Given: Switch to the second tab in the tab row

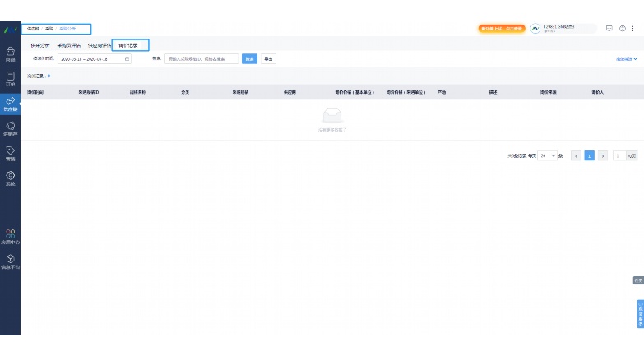Looking at the screenshot, I should point(68,45).
